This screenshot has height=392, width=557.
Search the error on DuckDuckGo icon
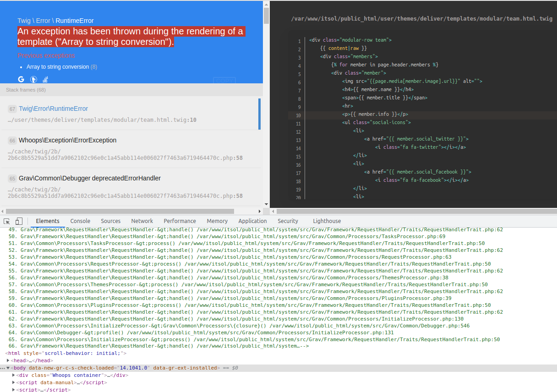coord(33,79)
